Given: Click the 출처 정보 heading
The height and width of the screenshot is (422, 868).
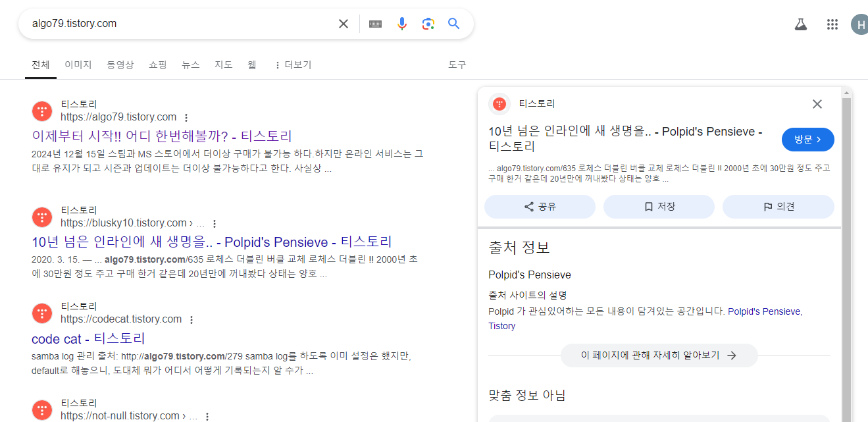Looking at the screenshot, I should (519, 248).
